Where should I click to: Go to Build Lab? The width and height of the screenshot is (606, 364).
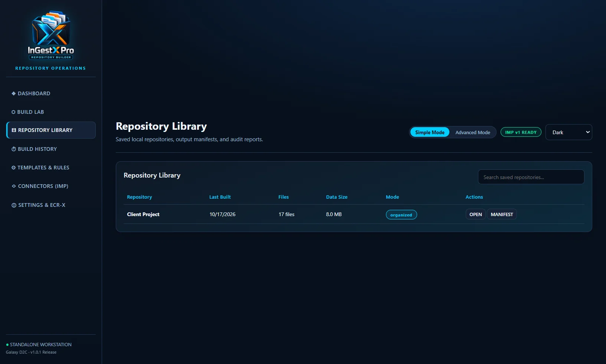51,112
